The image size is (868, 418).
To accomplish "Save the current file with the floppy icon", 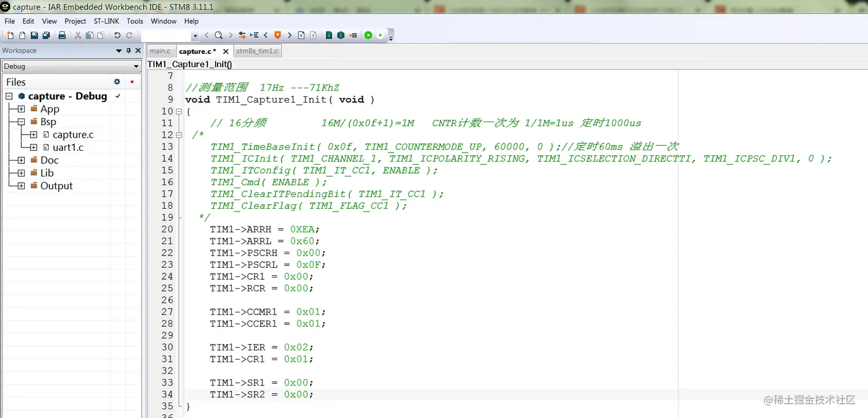I will click(x=34, y=36).
